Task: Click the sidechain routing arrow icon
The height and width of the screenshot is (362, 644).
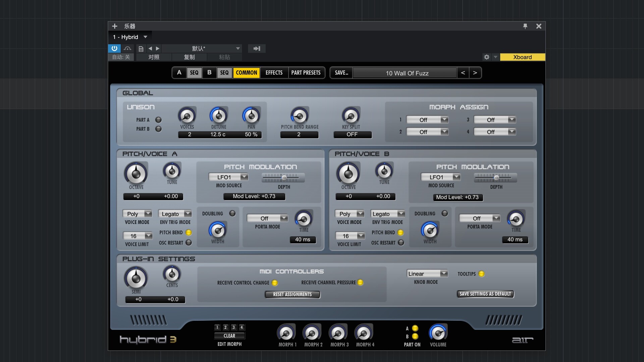Action: (x=257, y=49)
